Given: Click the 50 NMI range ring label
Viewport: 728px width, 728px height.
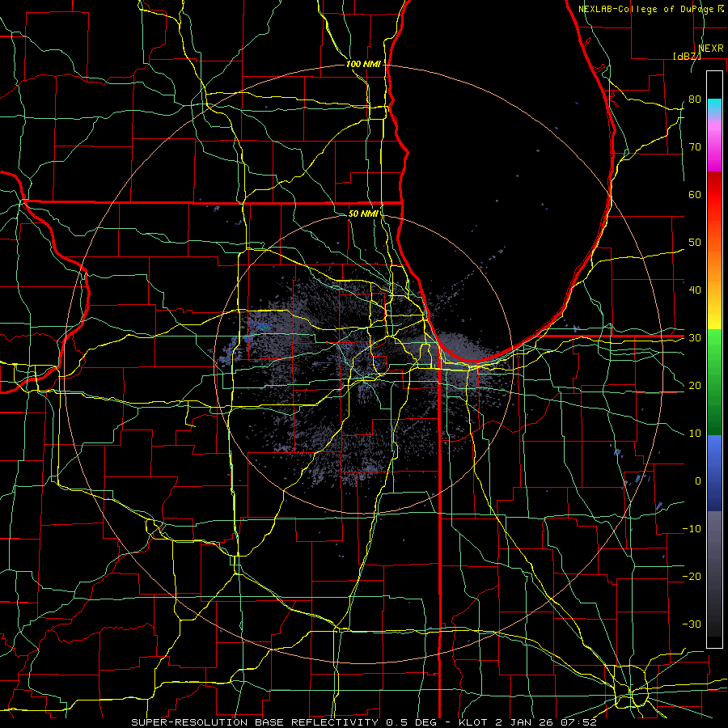Looking at the screenshot, I should 363,214.
